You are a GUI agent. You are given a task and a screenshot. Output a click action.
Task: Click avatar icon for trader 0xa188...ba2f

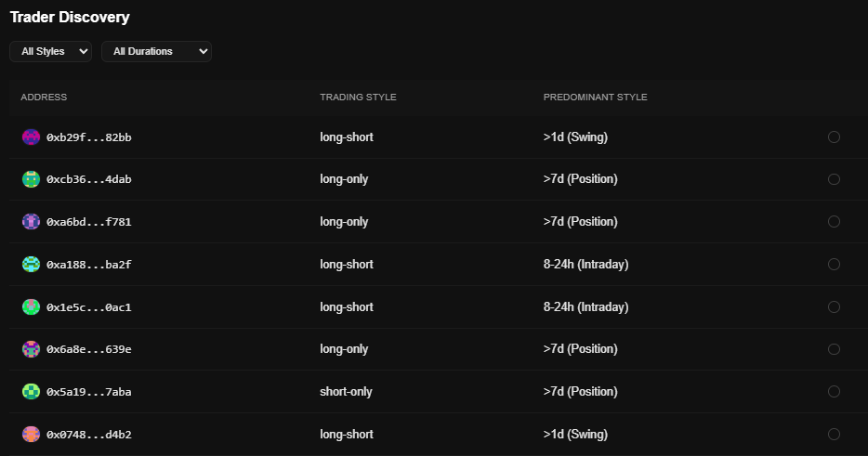[32, 265]
